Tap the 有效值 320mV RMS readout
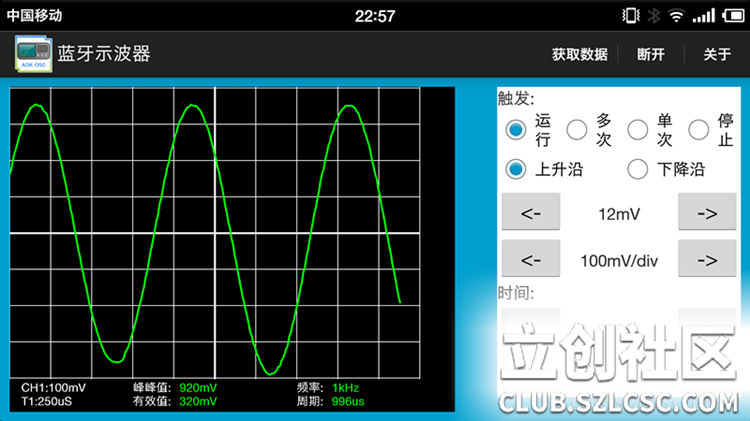Viewport: 750px width, 421px height. 175,401
